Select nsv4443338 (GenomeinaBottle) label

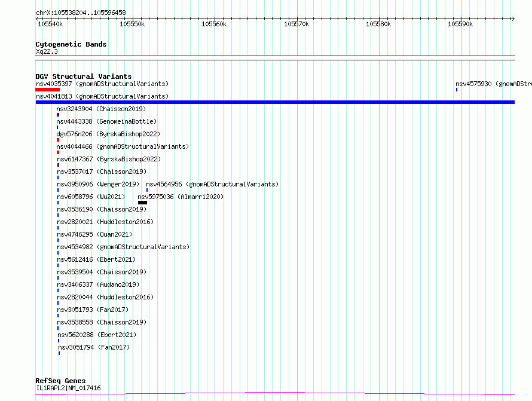pos(106,121)
